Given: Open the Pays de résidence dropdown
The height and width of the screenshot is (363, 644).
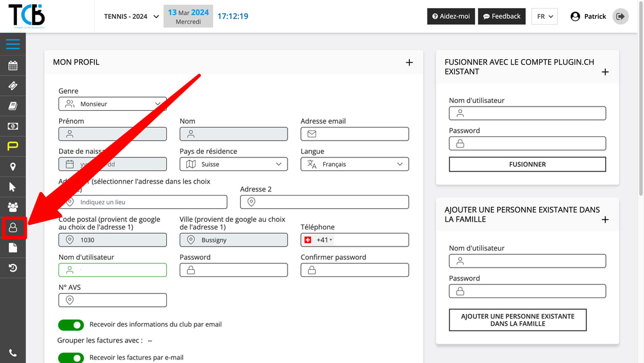Looking at the screenshot, I should 234,165.
